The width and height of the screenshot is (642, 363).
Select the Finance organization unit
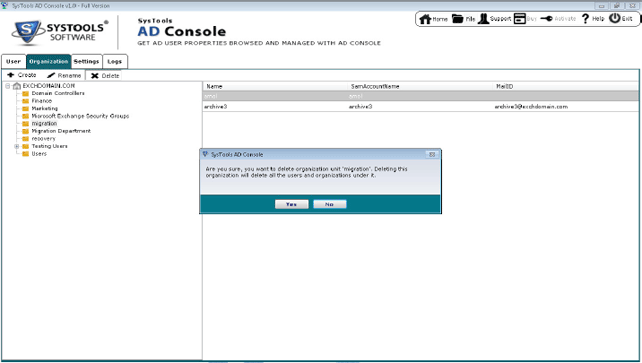click(x=42, y=101)
